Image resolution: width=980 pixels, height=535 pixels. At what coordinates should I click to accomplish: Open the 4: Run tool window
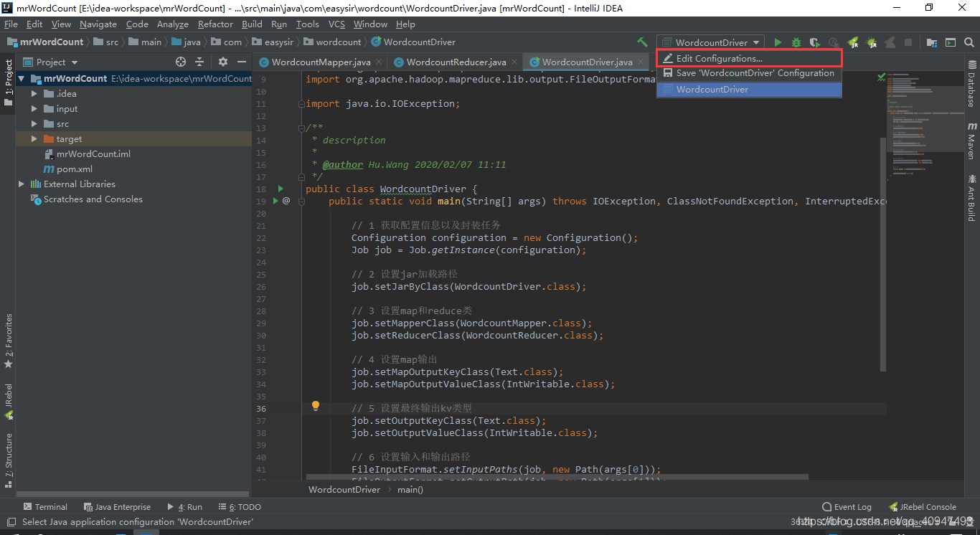tap(184, 507)
